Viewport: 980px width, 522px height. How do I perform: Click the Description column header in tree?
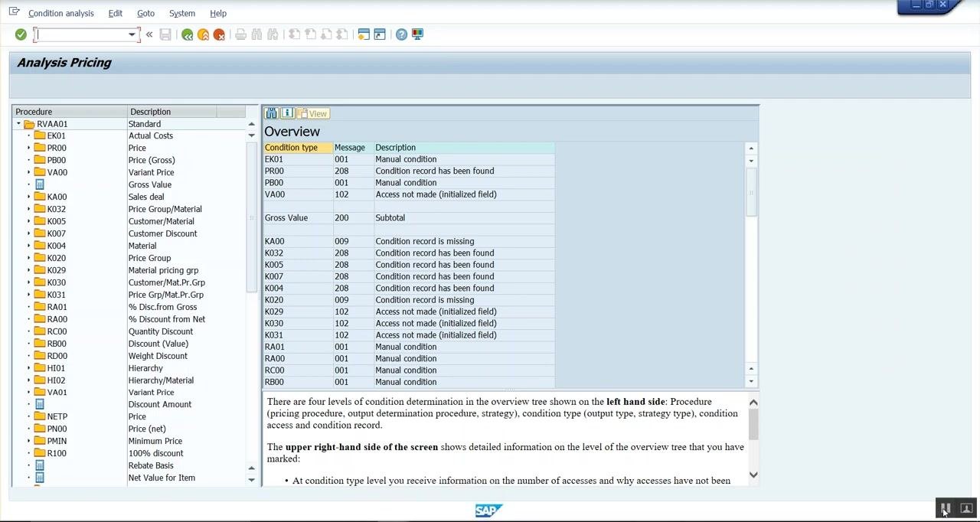172,112
